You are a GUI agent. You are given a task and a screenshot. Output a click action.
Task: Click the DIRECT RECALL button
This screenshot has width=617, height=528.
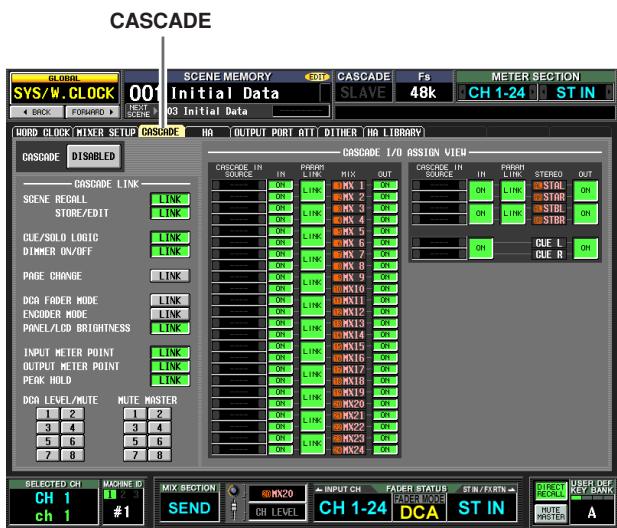click(x=550, y=490)
